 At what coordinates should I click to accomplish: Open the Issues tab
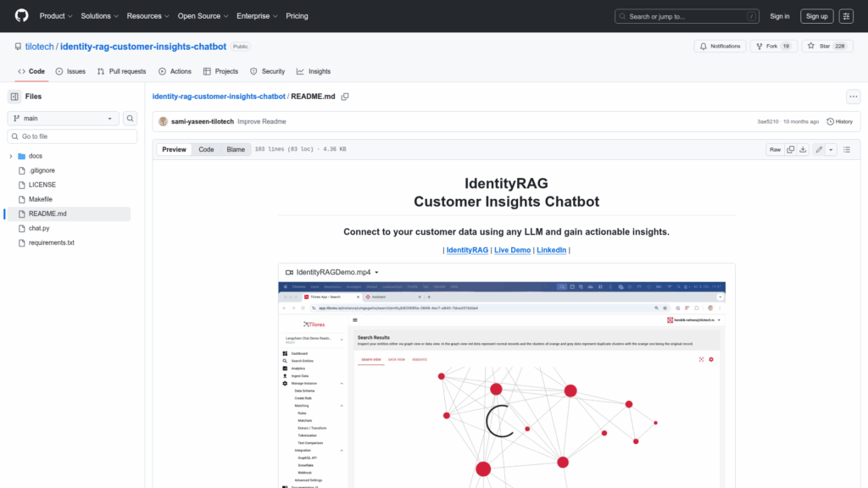pos(70,71)
